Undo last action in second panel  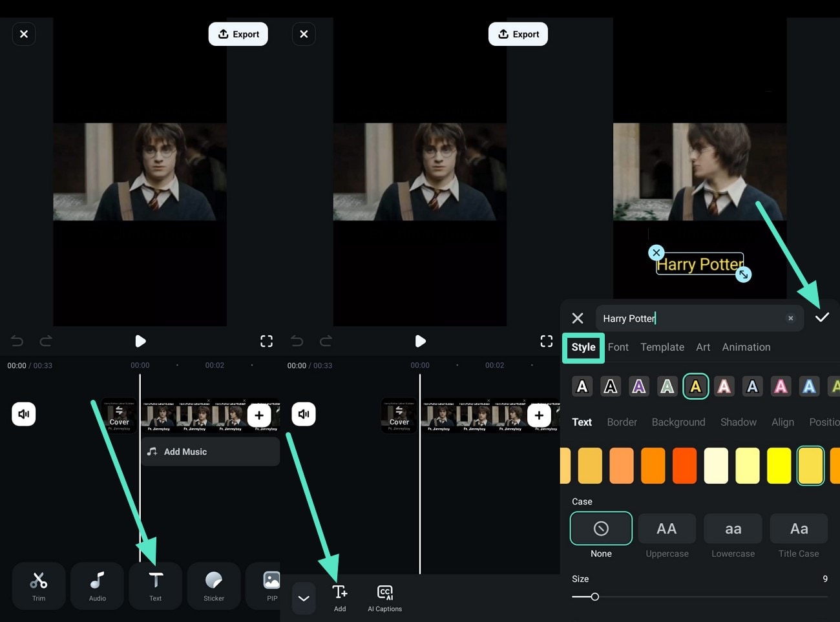pyautogui.click(x=297, y=341)
